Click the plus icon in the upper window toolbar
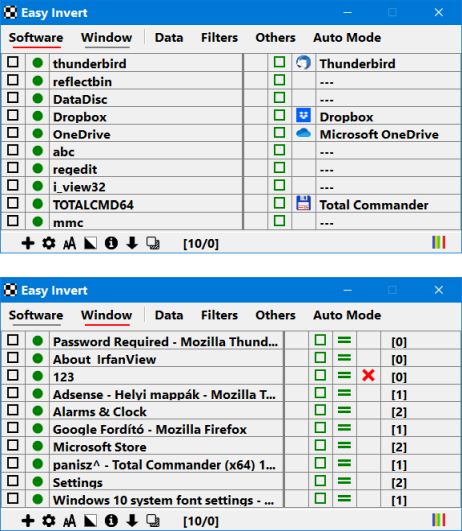This screenshot has width=462, height=531. coord(28,243)
